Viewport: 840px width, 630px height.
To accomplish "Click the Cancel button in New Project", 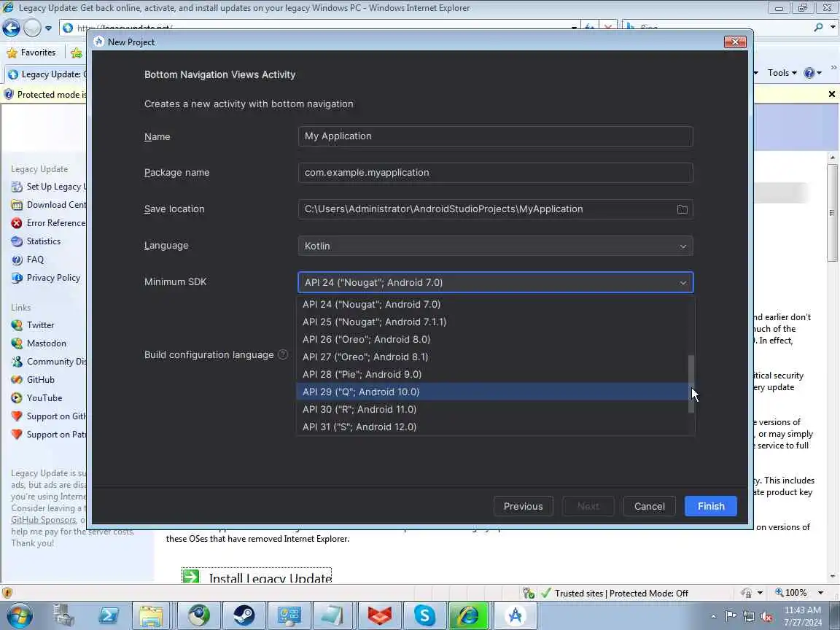I will pos(649,506).
